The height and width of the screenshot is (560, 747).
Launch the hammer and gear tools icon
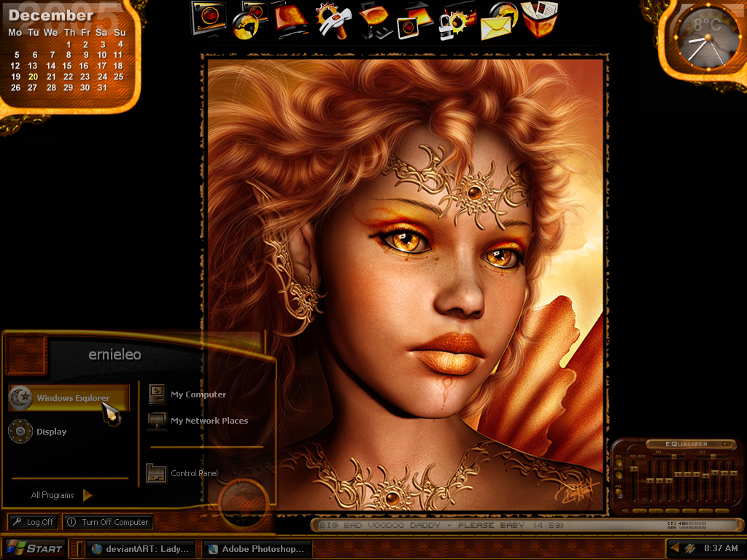(333, 20)
